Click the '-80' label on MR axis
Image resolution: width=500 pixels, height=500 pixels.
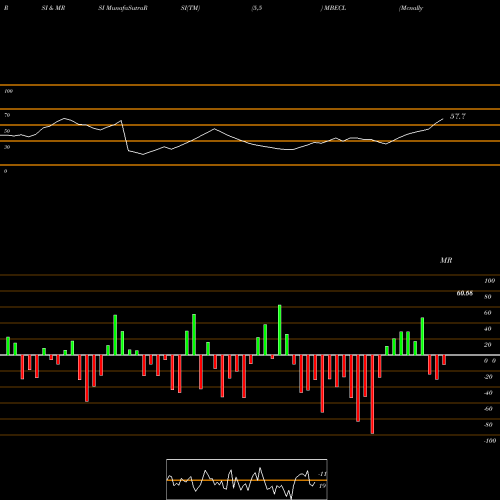pos(488,425)
